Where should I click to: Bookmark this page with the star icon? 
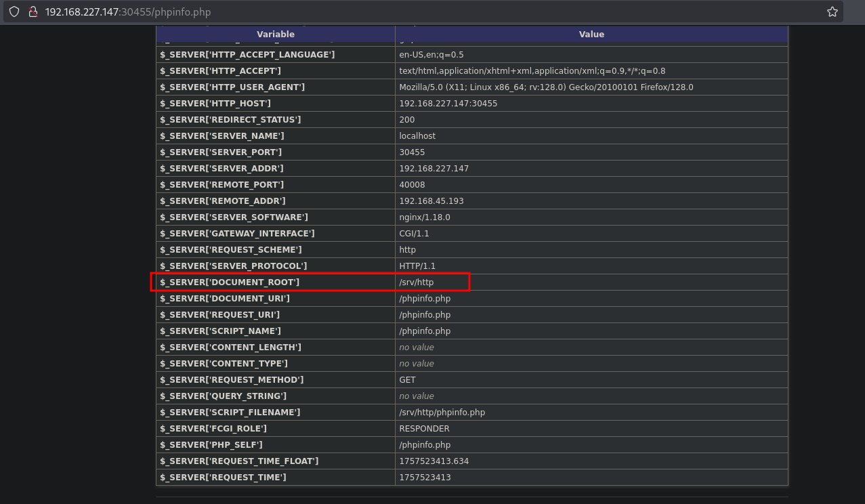tap(832, 12)
